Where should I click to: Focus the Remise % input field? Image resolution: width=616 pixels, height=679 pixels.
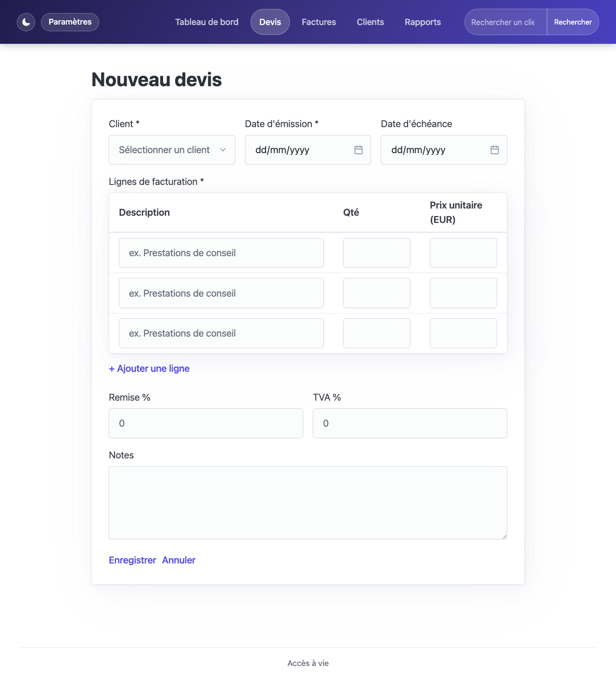(x=206, y=423)
